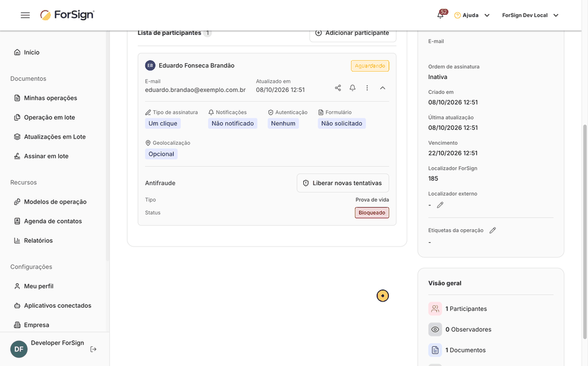The image size is (588, 366).
Task: Click the Observadores eye icon
Action: tap(435, 329)
